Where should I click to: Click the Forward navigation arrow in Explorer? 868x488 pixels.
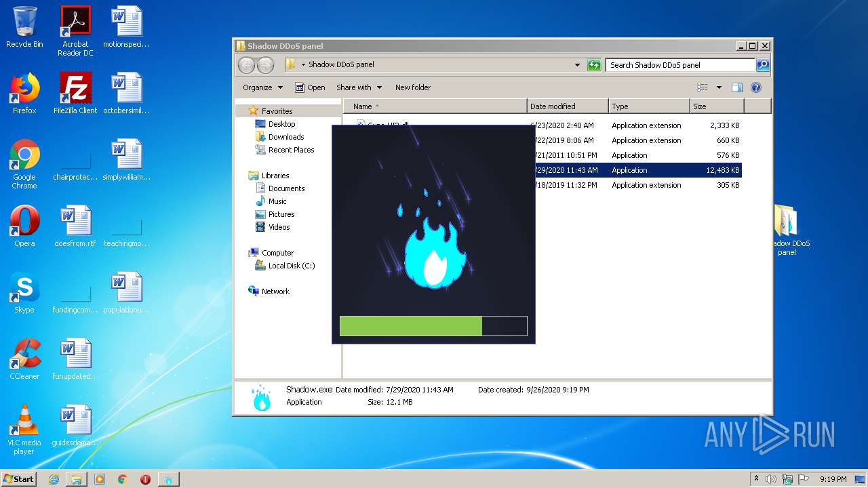coord(265,65)
